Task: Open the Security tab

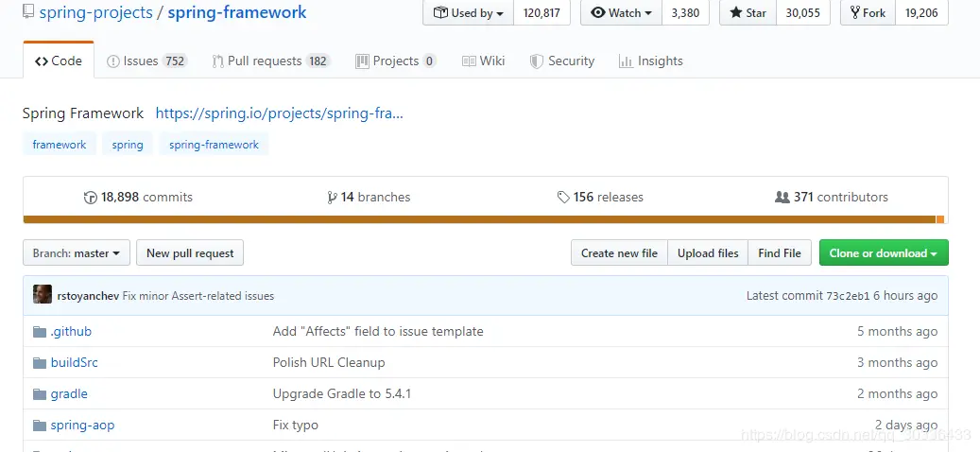Action: click(562, 61)
